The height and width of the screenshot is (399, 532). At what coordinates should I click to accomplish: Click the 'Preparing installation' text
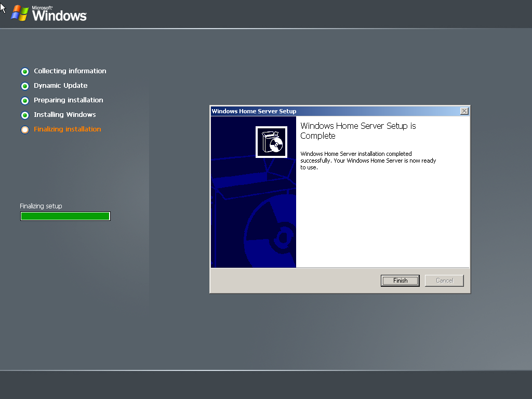point(68,100)
